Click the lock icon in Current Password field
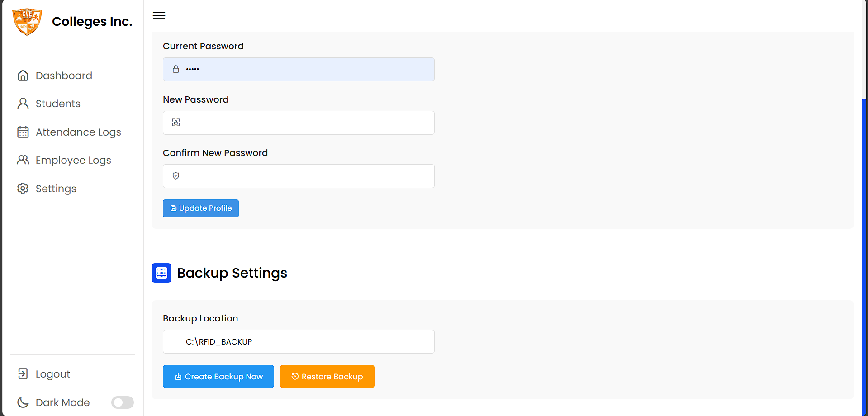The width and height of the screenshot is (868, 416). point(176,69)
